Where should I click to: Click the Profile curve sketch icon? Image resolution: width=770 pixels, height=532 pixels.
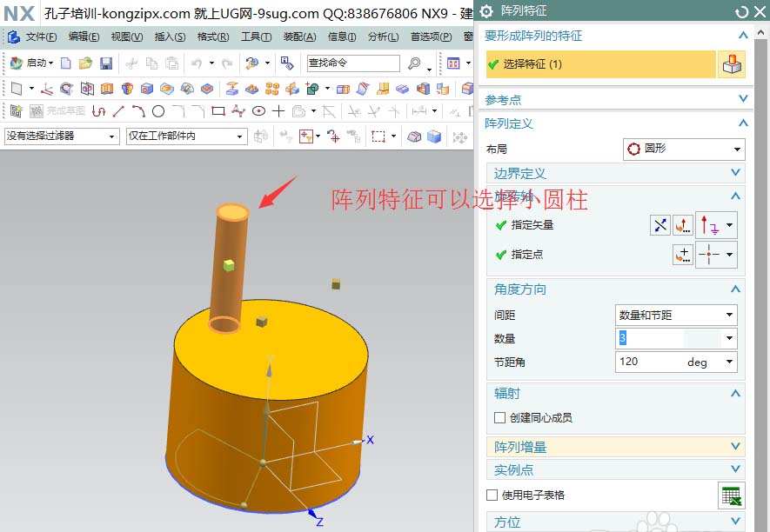[x=98, y=111]
